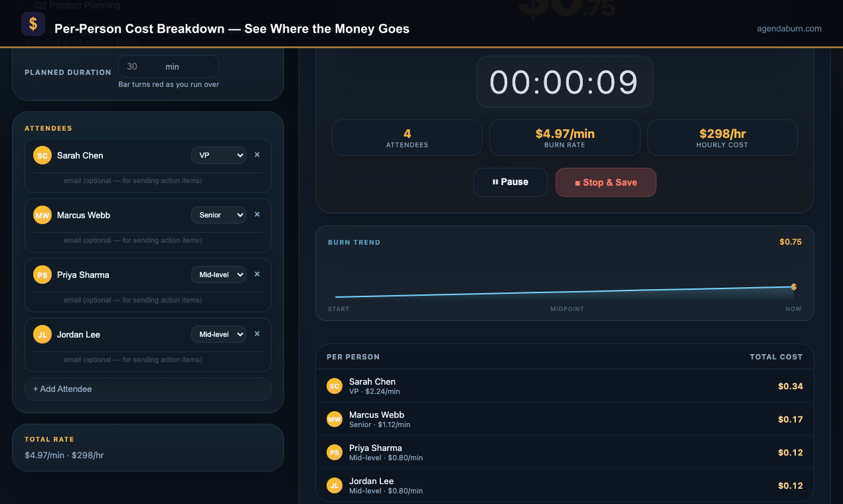Click the dollar sign app logo
Viewport: 843px width, 504px height.
tap(33, 24)
